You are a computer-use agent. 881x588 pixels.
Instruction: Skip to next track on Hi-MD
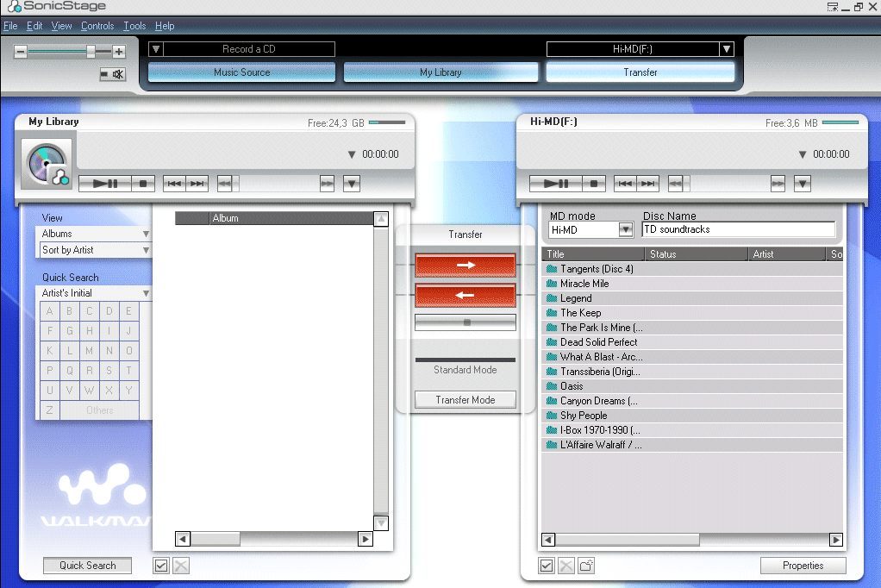(x=648, y=184)
